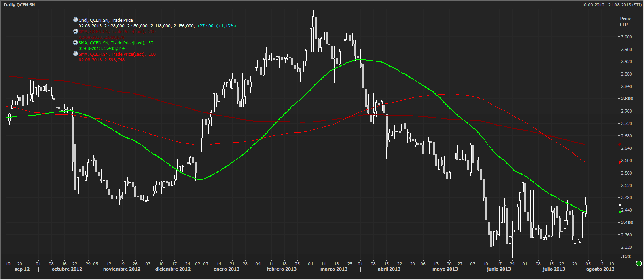The width and height of the screenshot is (644, 280).
Task: Click the .123 decimal format box
Action: pos(626,257)
